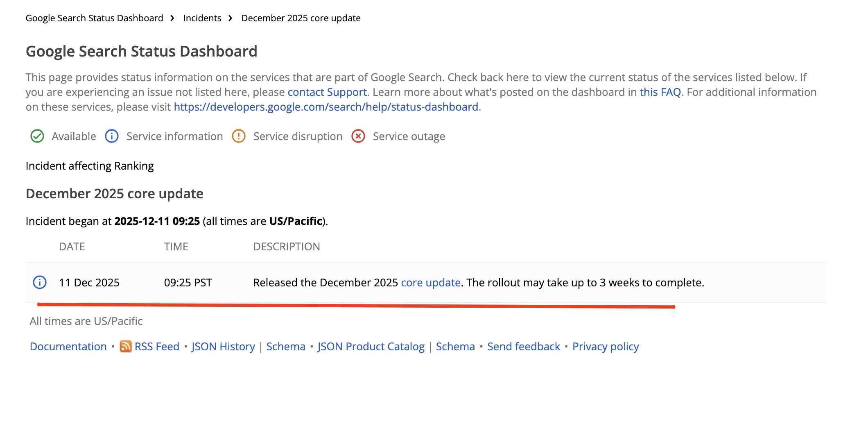Screen dimensions: 868x431
Task: Click the green Available checkmark icon
Action: (x=37, y=136)
